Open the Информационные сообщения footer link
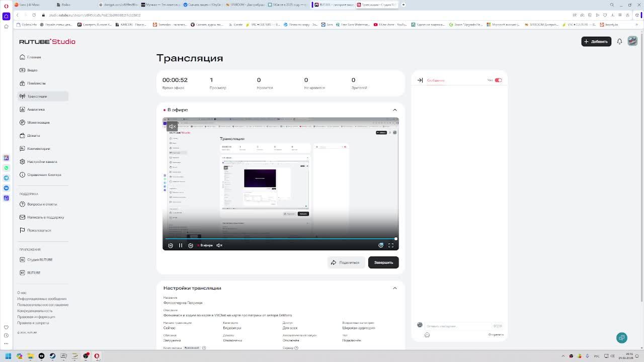This screenshot has width=644, height=362. click(42, 299)
